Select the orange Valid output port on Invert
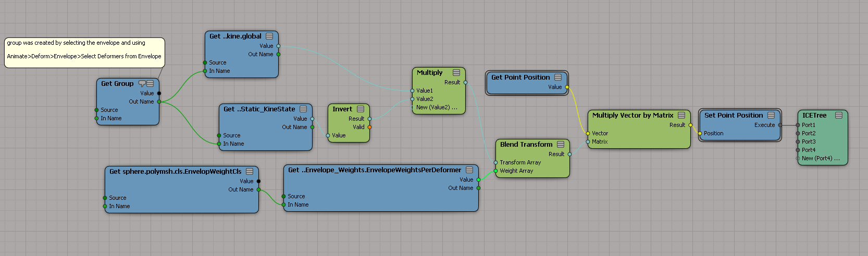868x256 pixels. [369, 127]
